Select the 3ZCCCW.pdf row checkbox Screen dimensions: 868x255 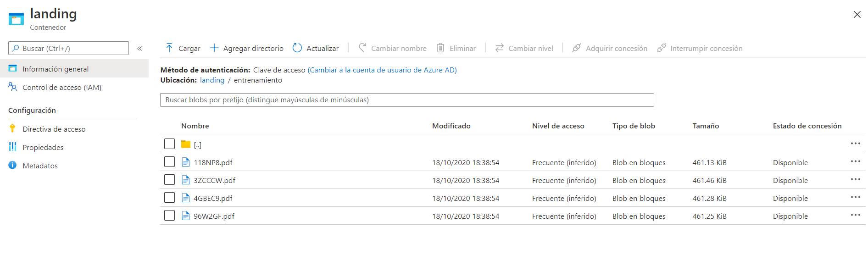(x=169, y=180)
